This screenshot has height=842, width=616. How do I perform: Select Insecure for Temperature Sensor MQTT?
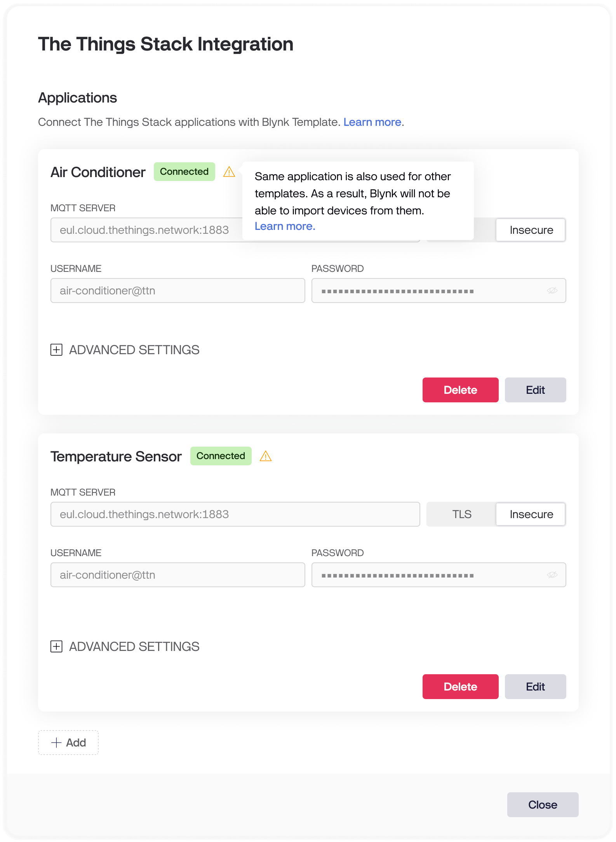pos(531,514)
